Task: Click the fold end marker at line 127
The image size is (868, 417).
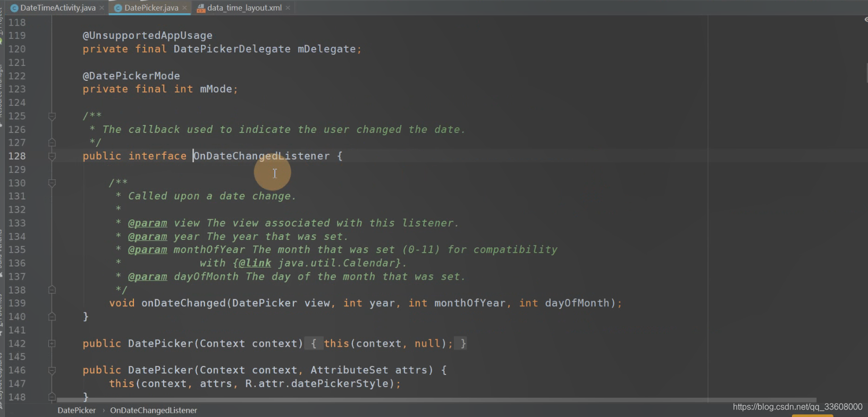Action: pos(52,143)
